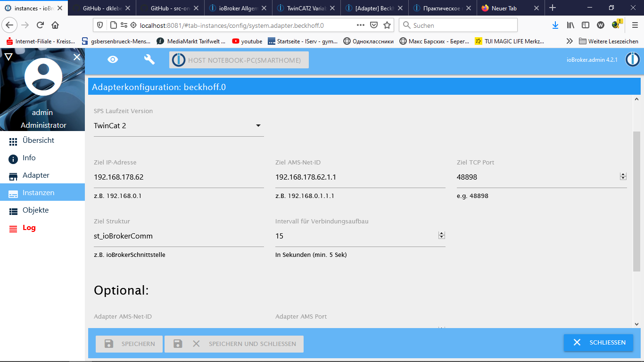Open settings with the wrench icon
Viewport: 644px width, 362px height.
click(x=149, y=59)
